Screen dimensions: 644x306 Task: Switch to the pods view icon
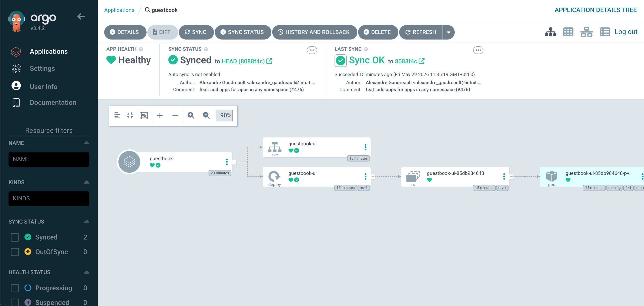(x=568, y=32)
